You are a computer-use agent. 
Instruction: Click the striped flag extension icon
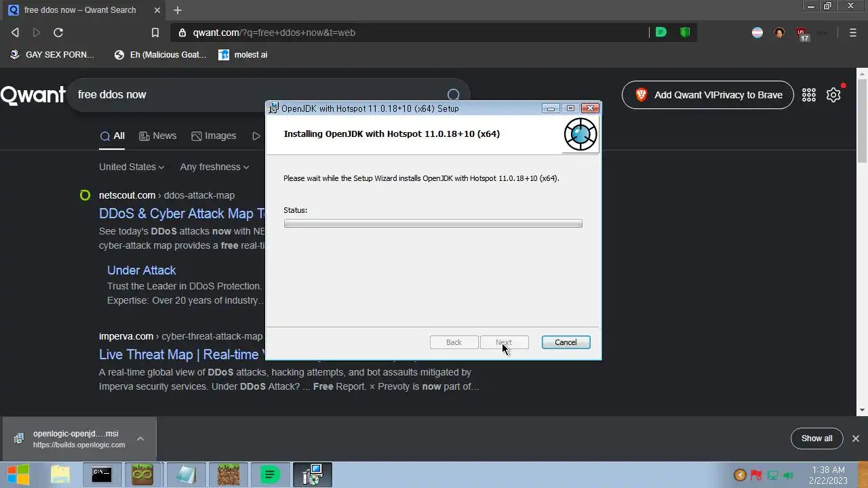tap(757, 33)
